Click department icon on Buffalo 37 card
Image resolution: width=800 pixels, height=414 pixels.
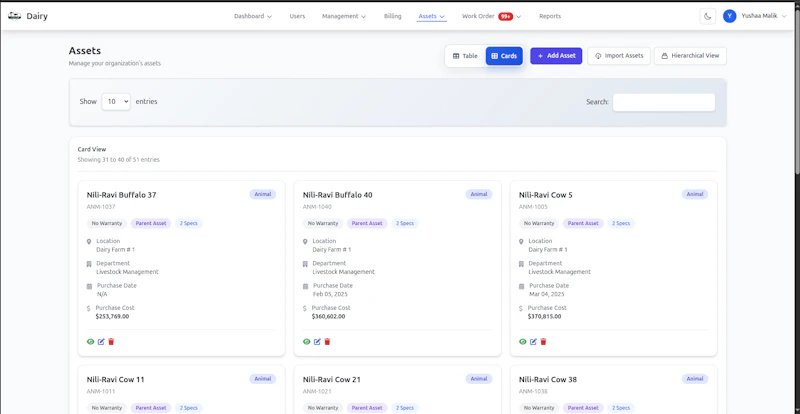89,264
